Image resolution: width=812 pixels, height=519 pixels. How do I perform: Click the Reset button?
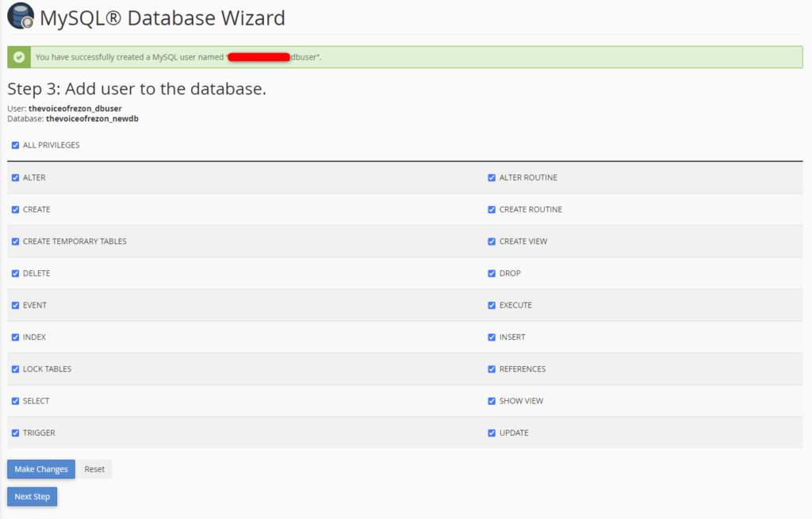click(x=94, y=468)
